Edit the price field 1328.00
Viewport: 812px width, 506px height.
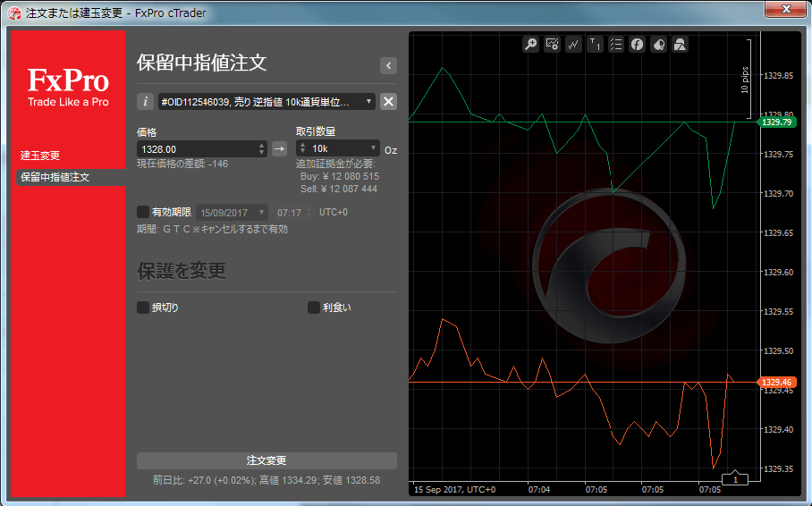click(198, 149)
